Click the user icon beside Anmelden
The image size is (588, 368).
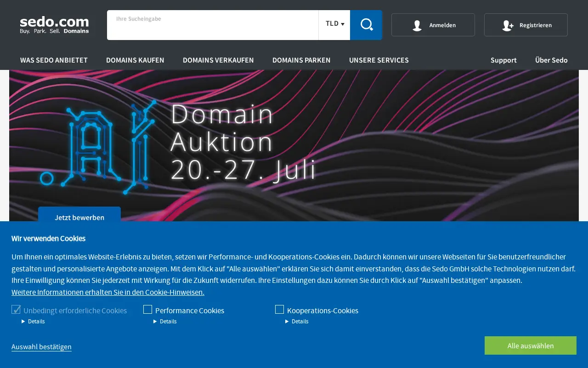[417, 25]
